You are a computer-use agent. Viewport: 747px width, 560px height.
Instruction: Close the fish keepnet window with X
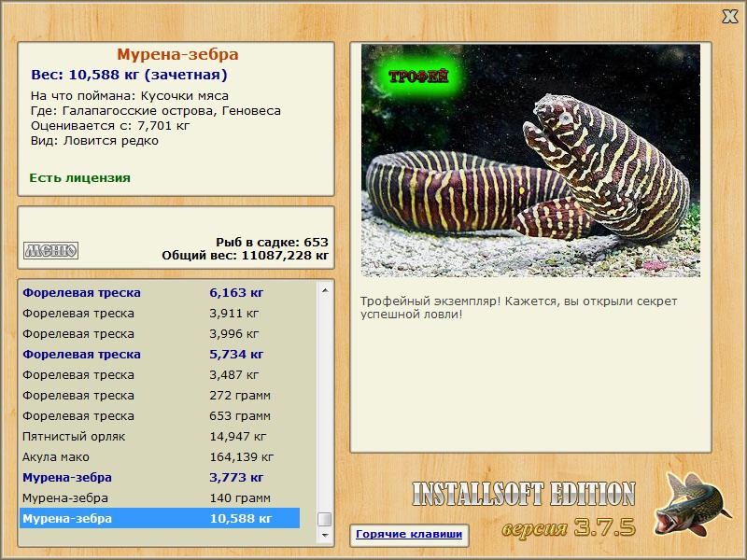point(730,16)
